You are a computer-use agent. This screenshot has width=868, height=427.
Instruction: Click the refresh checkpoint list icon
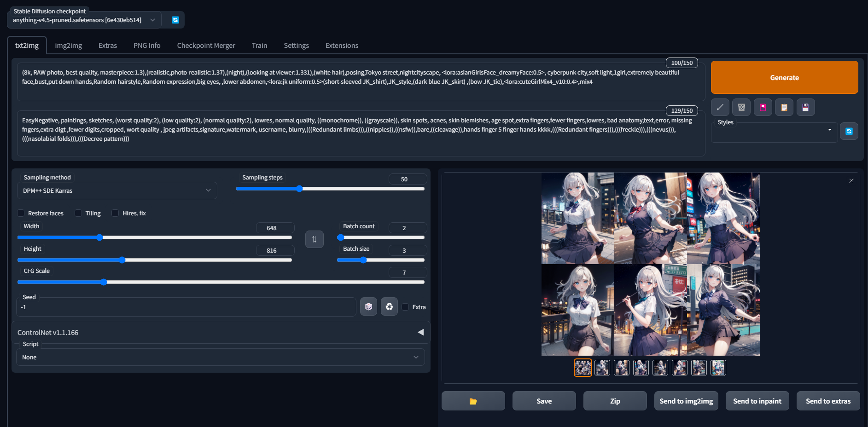point(175,20)
